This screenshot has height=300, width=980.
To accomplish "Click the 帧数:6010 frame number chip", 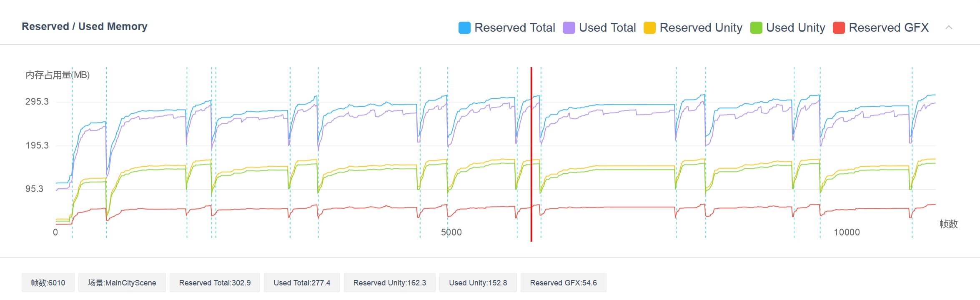I will click(x=48, y=283).
